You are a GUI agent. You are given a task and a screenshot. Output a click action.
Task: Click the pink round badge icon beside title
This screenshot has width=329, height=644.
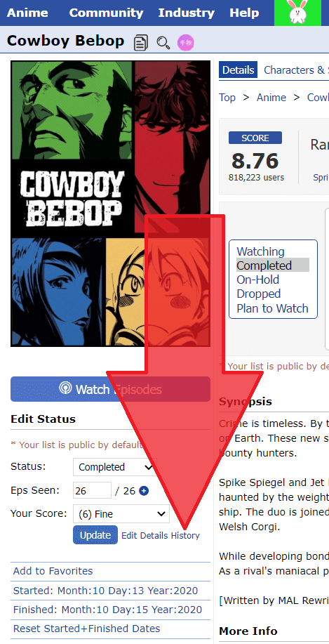point(185,42)
